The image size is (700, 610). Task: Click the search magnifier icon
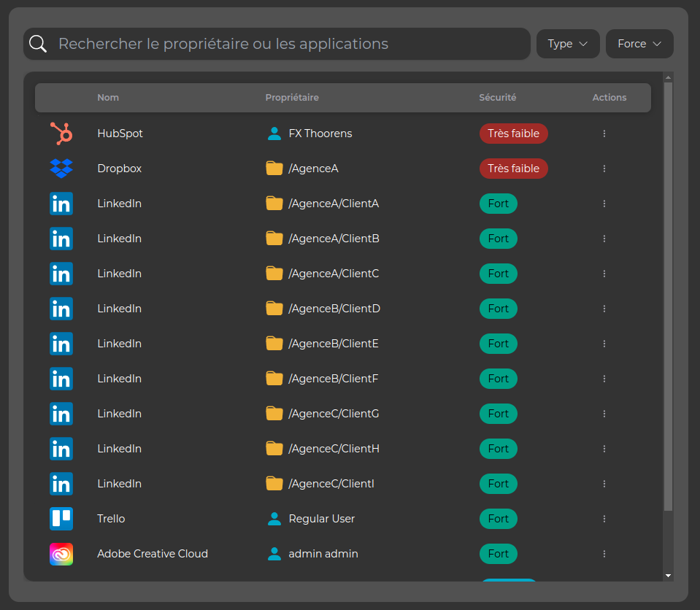click(x=38, y=44)
